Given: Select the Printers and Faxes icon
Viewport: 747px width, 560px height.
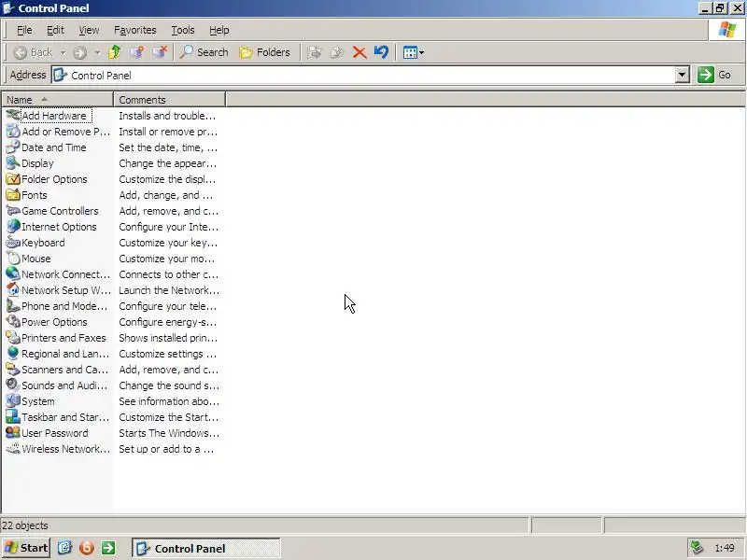Looking at the screenshot, I should pyautogui.click(x=13, y=338).
